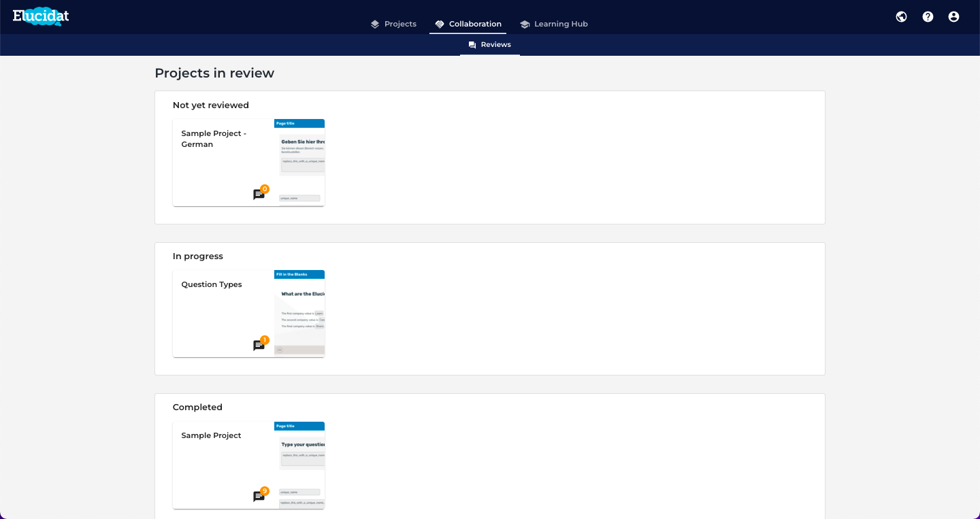
Task: Click the In progress heading
Action: pyautogui.click(x=198, y=256)
